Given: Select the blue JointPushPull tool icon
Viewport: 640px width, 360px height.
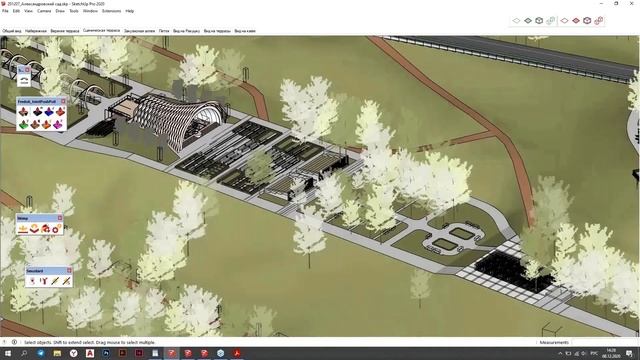Looking at the screenshot, I should click(x=49, y=111).
